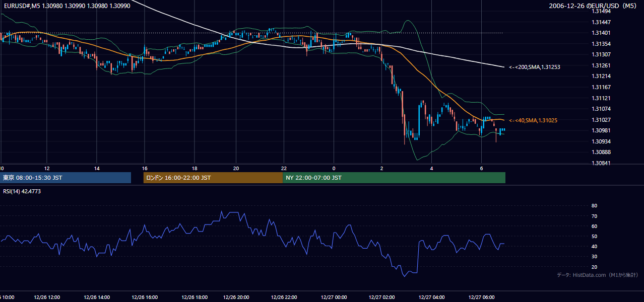Click the 200 SMA label 1.31253
Screen dimensions: 644x302
[x=534, y=67]
